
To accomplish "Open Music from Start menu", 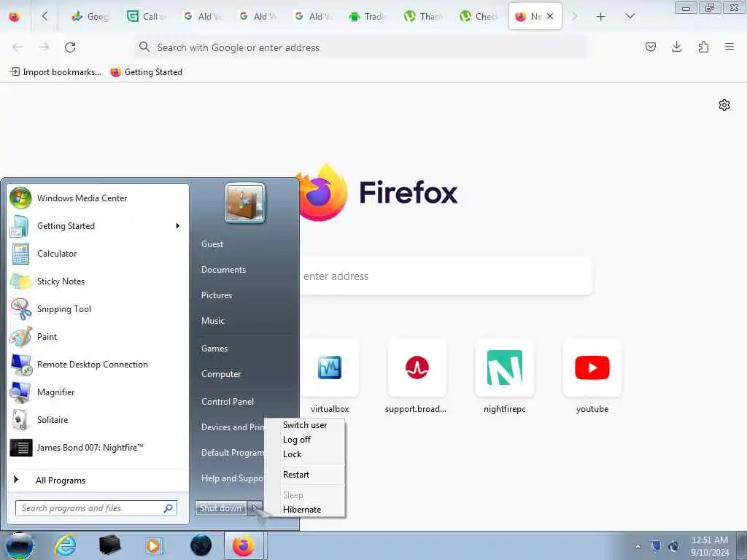I will (x=212, y=321).
